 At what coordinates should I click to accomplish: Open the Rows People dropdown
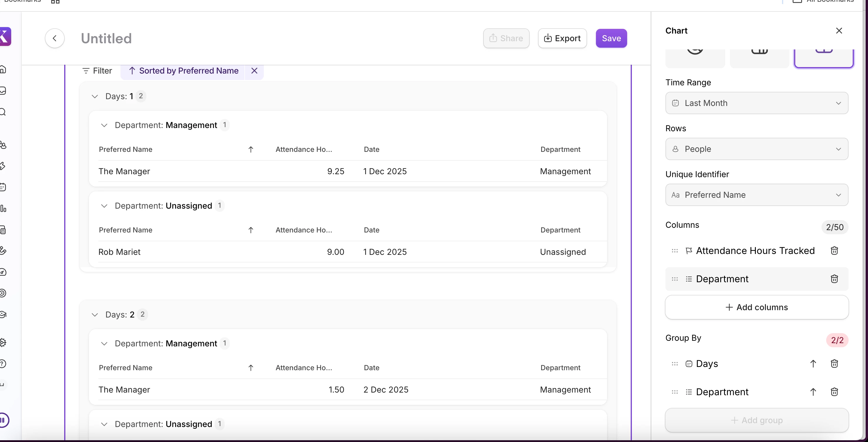click(x=756, y=149)
